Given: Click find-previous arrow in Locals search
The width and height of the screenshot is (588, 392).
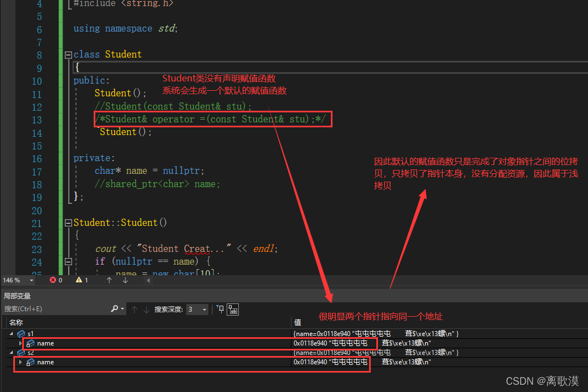Looking at the screenshot, I should pos(134,309).
